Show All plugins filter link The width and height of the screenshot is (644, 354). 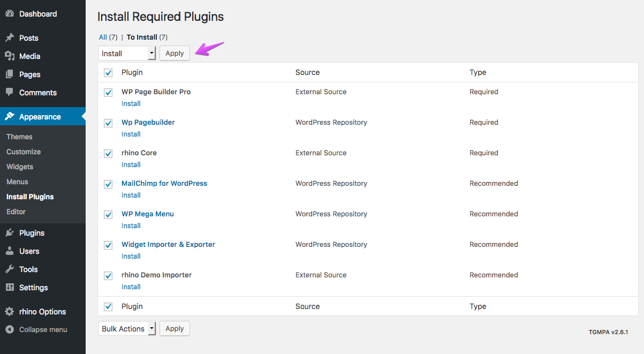103,37
